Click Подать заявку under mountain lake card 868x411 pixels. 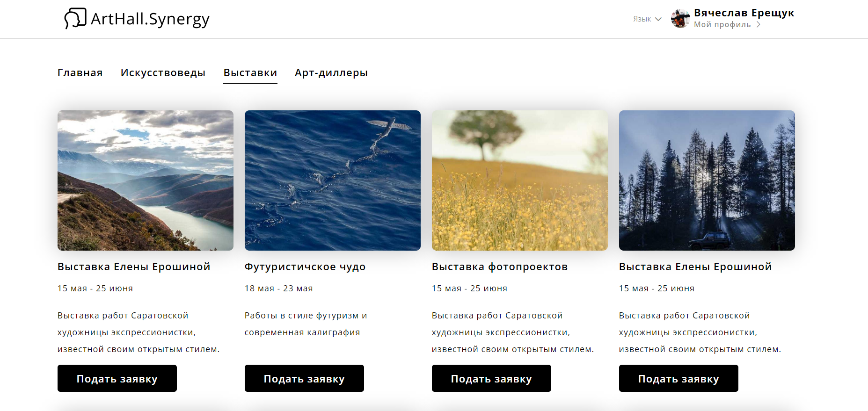tap(117, 378)
